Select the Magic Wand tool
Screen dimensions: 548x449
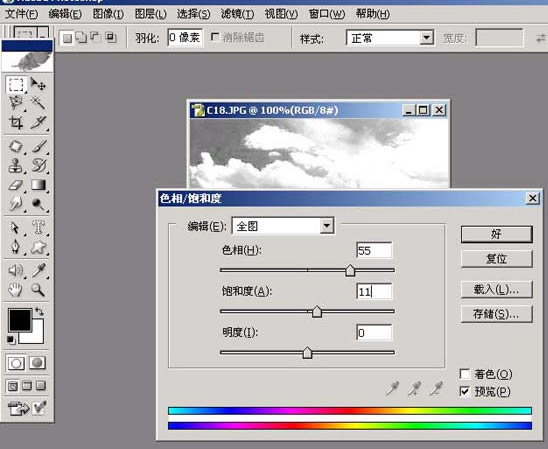(38, 103)
